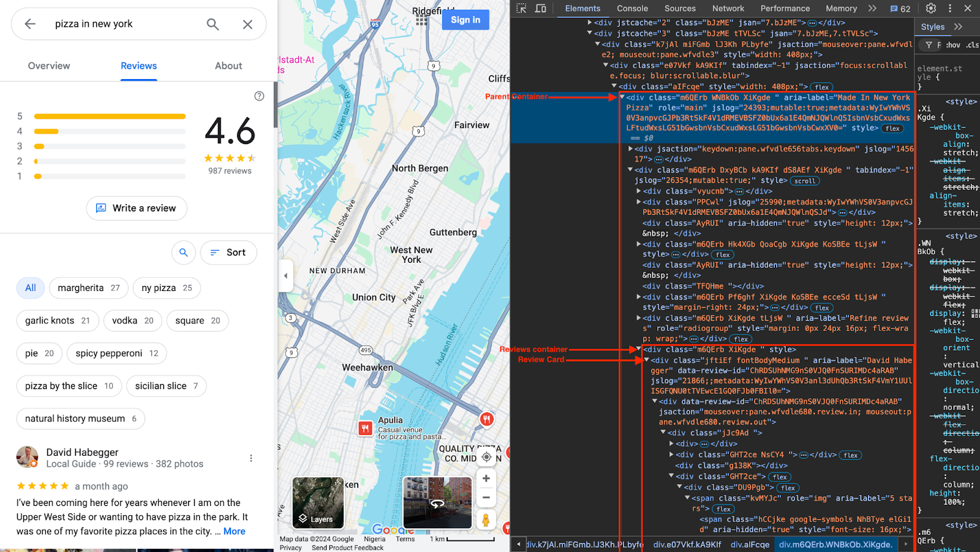
Task: Collapse the aIFcqe div node
Action: coord(614,86)
